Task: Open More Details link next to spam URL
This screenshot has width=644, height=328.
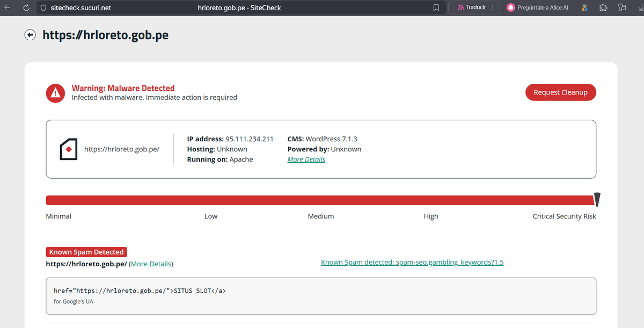Action: (x=151, y=264)
